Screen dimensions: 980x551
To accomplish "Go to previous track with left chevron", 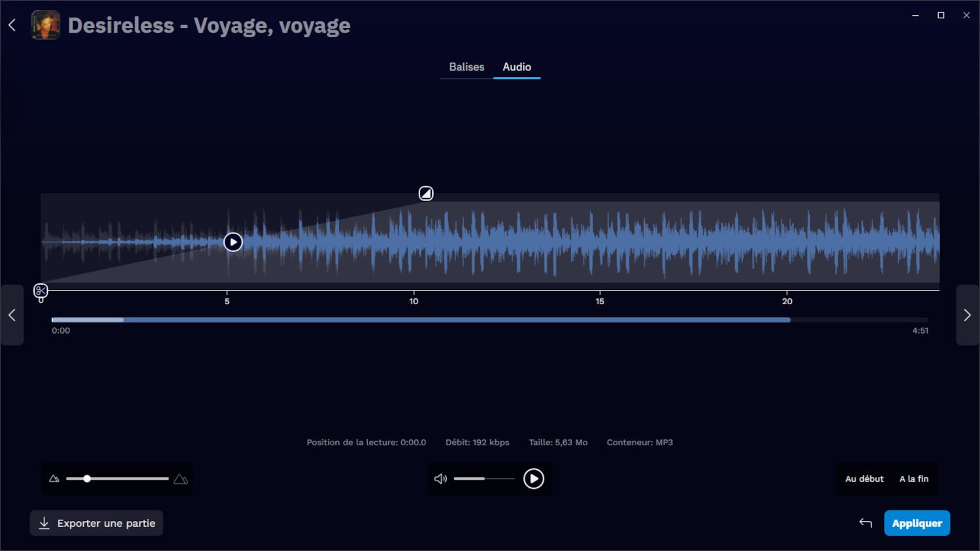I will tap(12, 315).
